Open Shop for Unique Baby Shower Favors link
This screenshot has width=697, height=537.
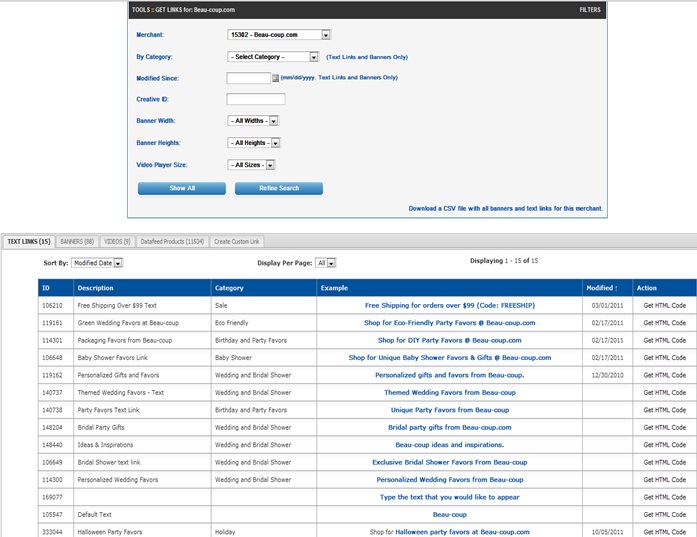pos(450,357)
